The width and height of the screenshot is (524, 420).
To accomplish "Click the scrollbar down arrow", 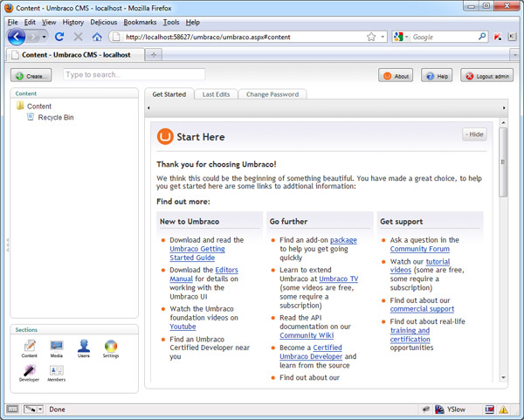I will coord(503,377).
